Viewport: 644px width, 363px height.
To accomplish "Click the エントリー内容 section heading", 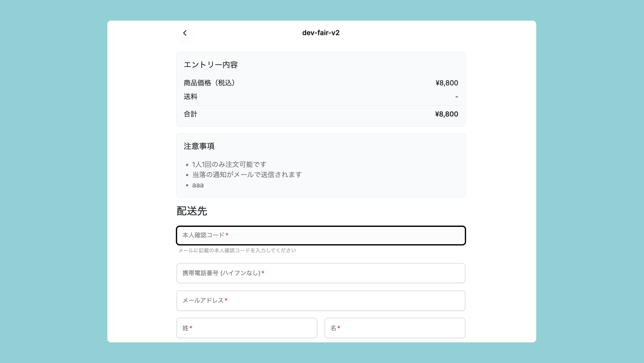I will click(211, 65).
